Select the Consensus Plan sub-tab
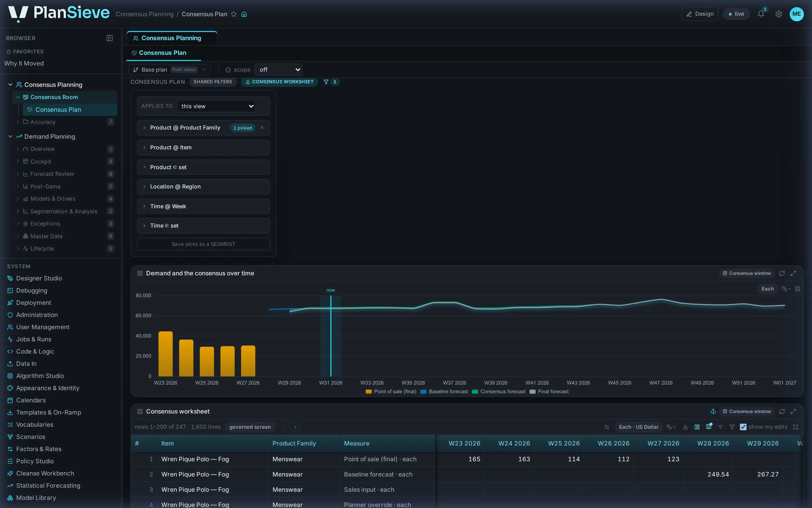Viewport: 812px width, 508px height. click(x=163, y=53)
